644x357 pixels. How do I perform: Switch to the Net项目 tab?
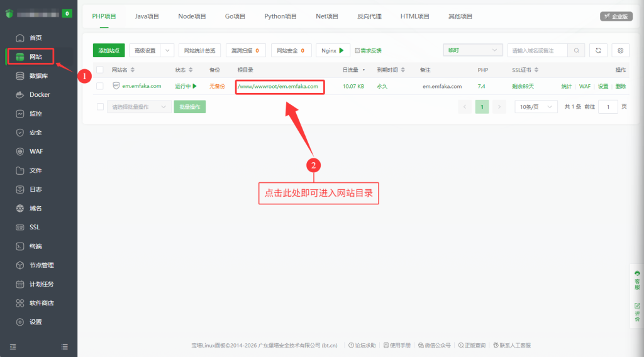tap(327, 16)
